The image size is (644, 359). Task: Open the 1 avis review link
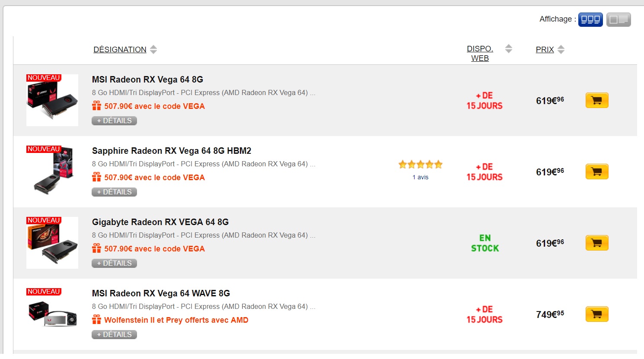pos(421,177)
